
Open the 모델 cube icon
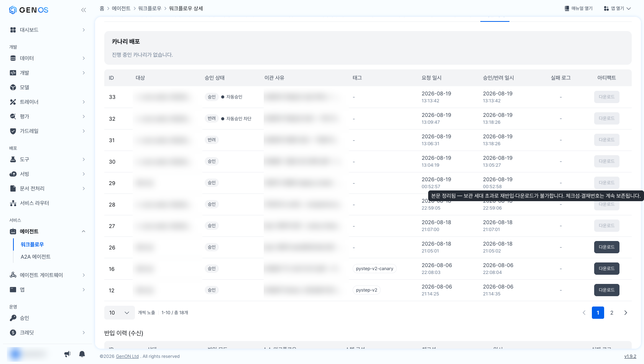click(13, 87)
